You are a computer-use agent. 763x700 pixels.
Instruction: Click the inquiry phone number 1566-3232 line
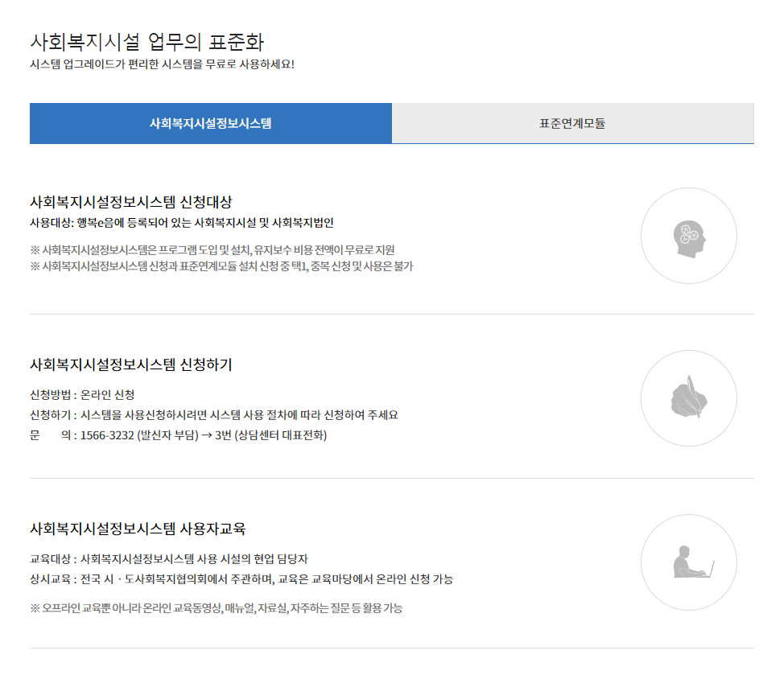pyautogui.click(x=178, y=435)
